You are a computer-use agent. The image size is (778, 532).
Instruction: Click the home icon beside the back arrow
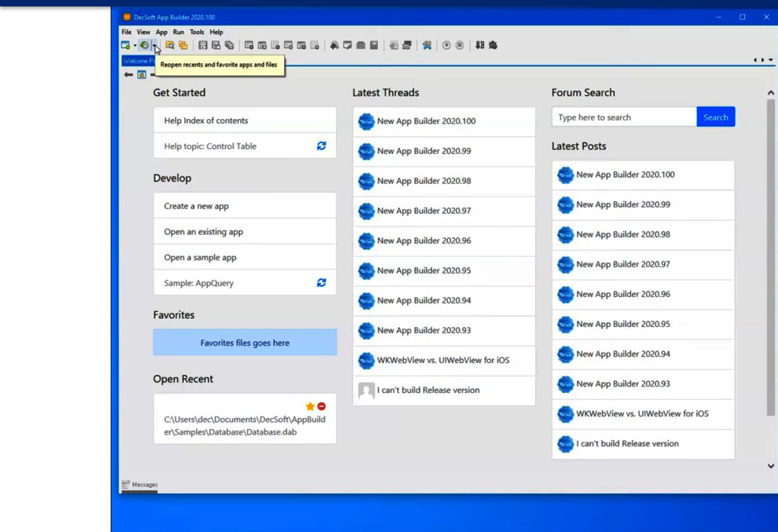[141, 74]
